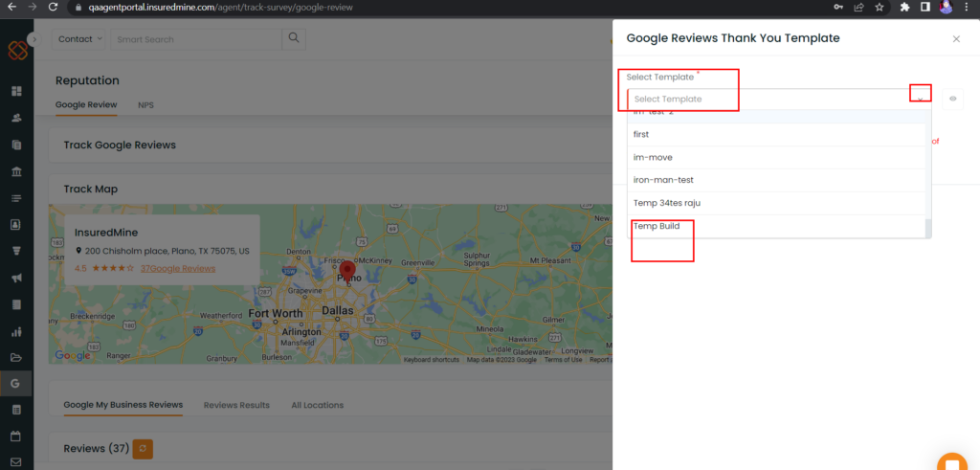Click the InsuredMine address text
Viewport: 980px width, 470px height.
[167, 251]
